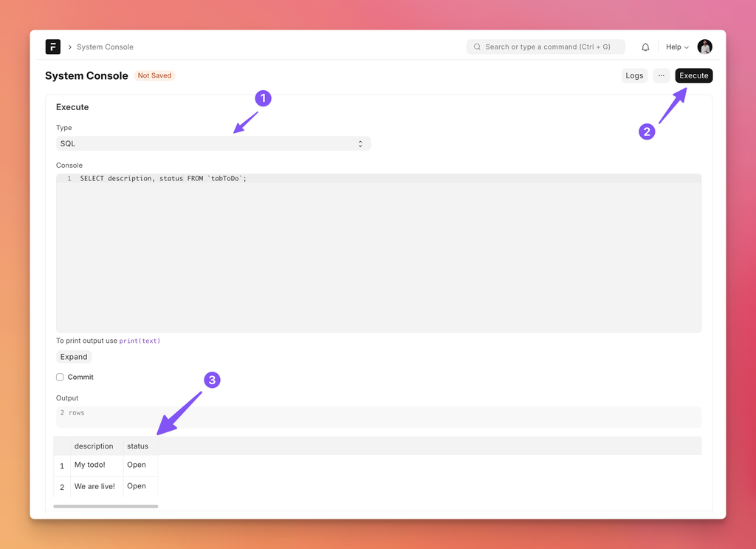Click the search magnifier icon
756x549 pixels.
pos(477,47)
